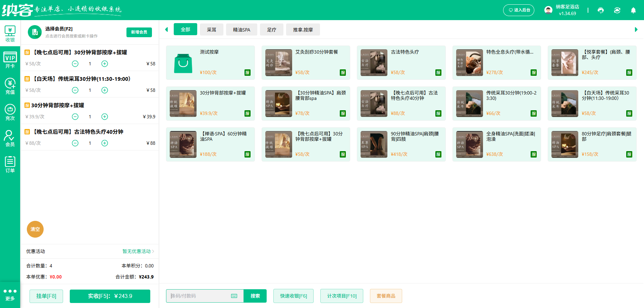Screen dimensions: 644x308
Task: Expand 暂无优惠活动 promotions chevron
Action: [x=153, y=251]
